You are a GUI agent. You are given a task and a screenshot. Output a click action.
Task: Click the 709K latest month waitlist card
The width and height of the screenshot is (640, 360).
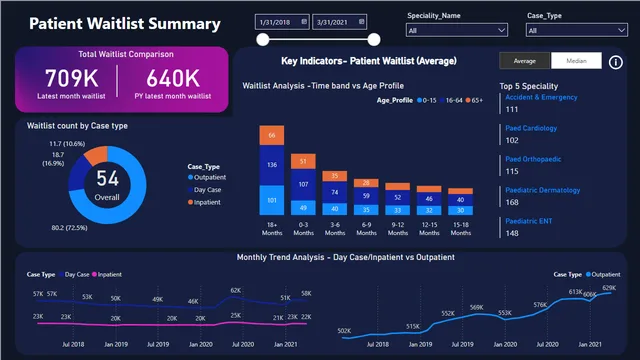(71, 83)
